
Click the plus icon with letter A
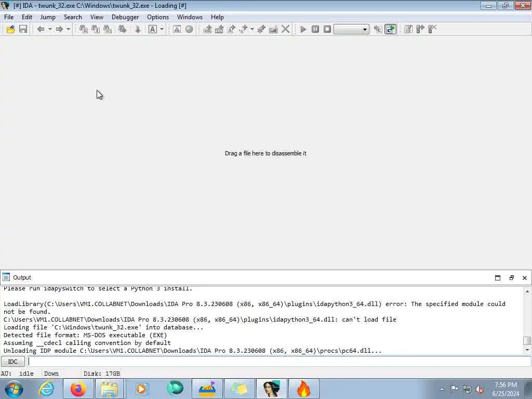tap(231, 29)
